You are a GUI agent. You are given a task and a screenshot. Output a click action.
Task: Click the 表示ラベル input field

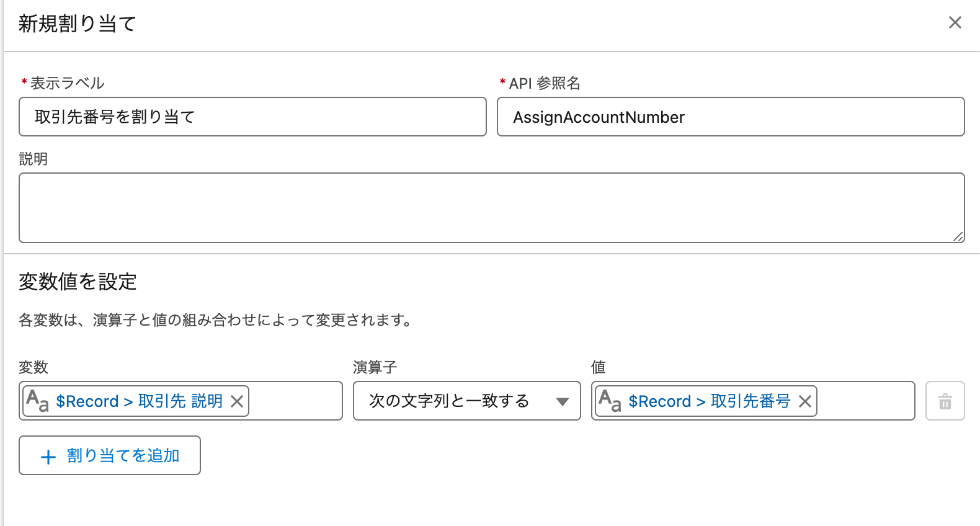point(252,117)
